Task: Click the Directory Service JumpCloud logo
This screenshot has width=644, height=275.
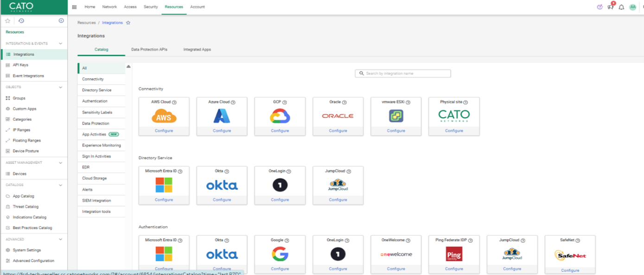Action: tap(338, 185)
